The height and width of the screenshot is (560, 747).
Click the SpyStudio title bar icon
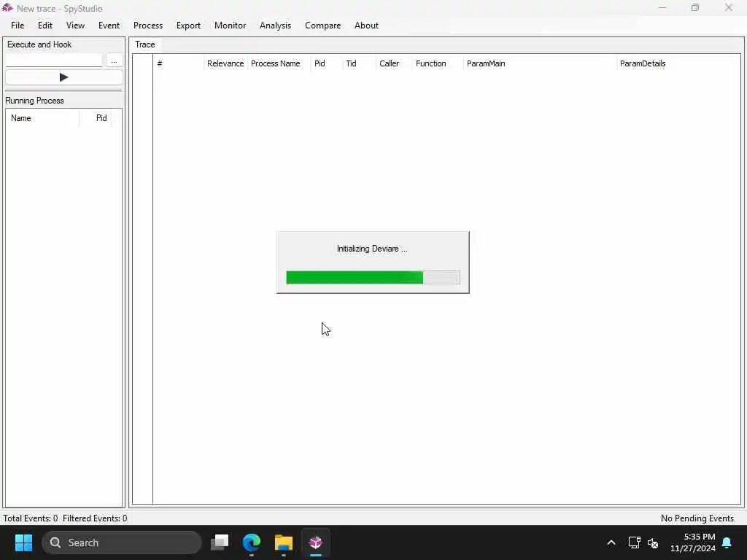pos(7,8)
